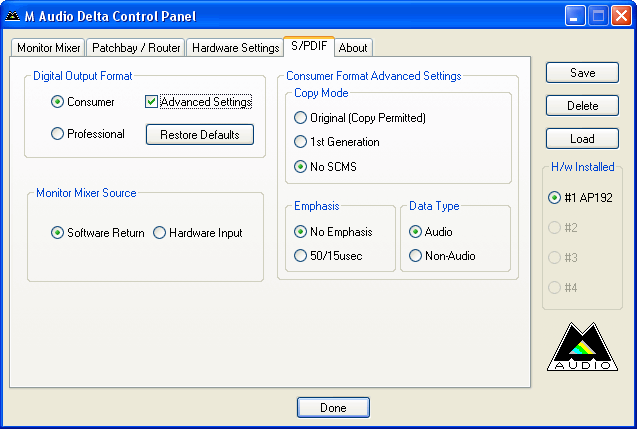637x429 pixels.
Task: Select Professional digital output format
Action: click(x=58, y=134)
